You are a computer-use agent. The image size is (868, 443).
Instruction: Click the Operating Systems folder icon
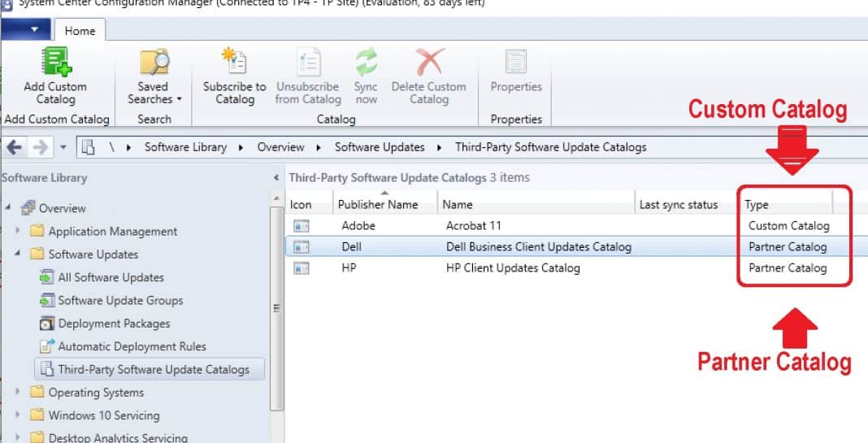tap(37, 392)
